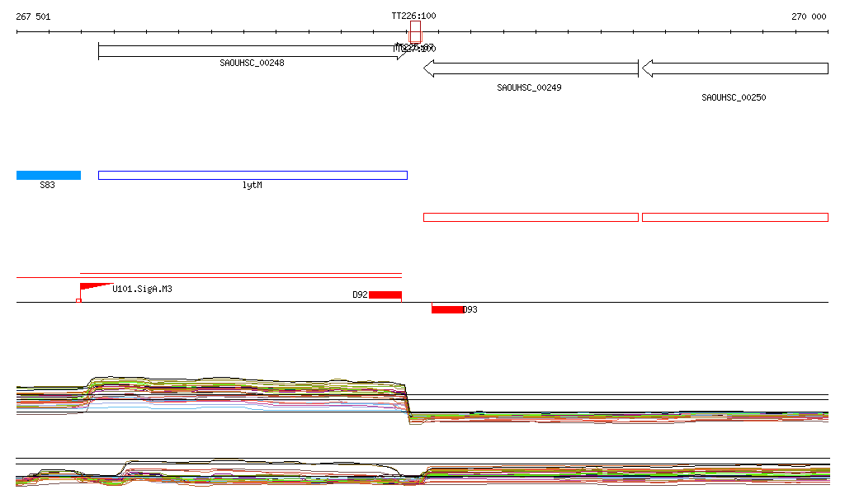Click the red box under SAOUHSC_00250
Screen dimensions: 845x504
click(x=735, y=218)
